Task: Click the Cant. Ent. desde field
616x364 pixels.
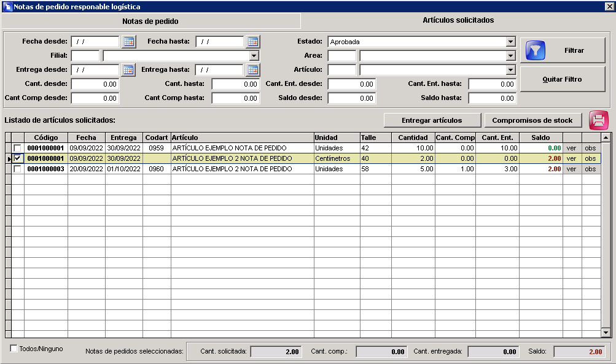Action: click(352, 84)
